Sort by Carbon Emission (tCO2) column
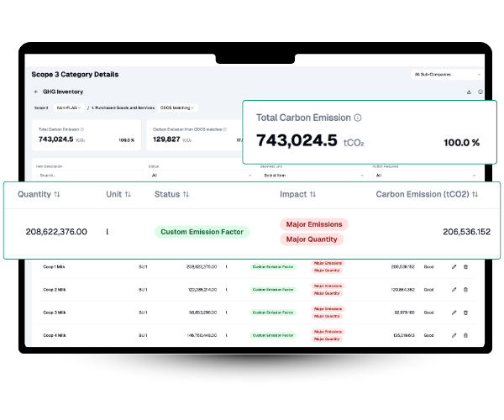Image resolution: width=504 pixels, height=420 pixels. coord(475,194)
